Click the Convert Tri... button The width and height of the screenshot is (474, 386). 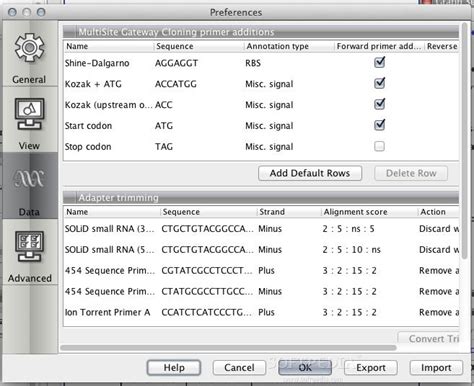click(x=429, y=338)
